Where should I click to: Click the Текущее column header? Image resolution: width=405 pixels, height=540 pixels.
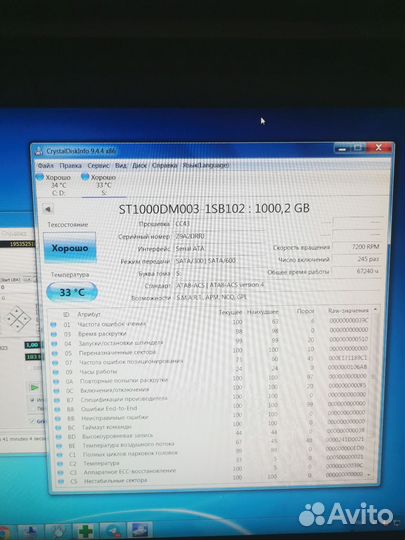tap(230, 312)
